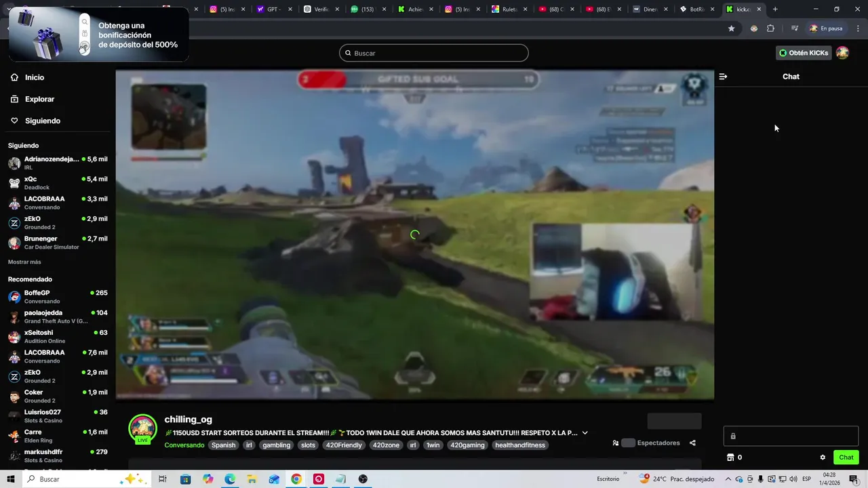The height and width of the screenshot is (488, 868).
Task: Open the Kick shop icon under chat
Action: pyautogui.click(x=730, y=457)
